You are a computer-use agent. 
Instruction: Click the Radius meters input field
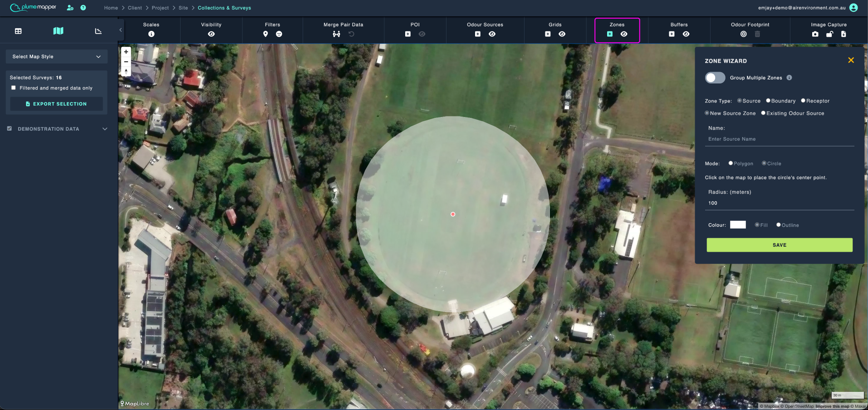780,203
